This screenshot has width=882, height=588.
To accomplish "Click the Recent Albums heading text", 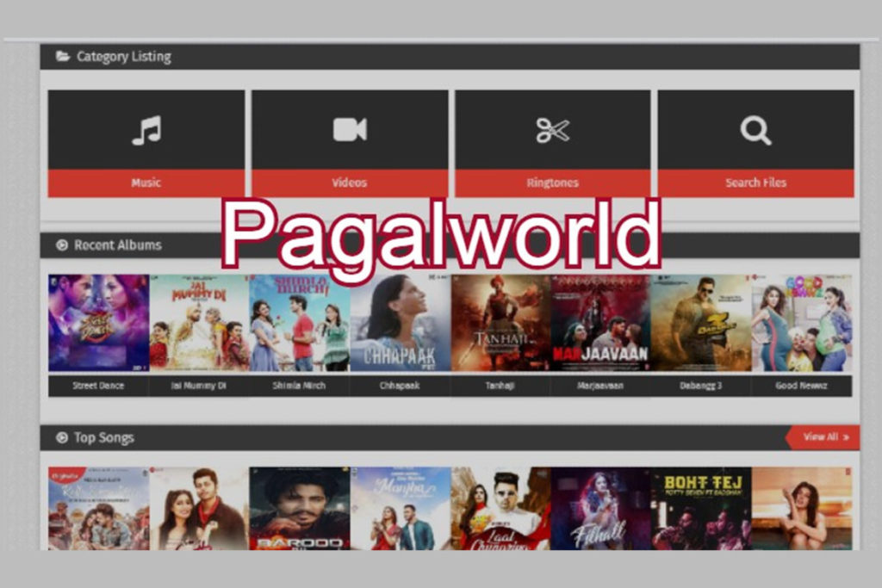I will click(117, 245).
